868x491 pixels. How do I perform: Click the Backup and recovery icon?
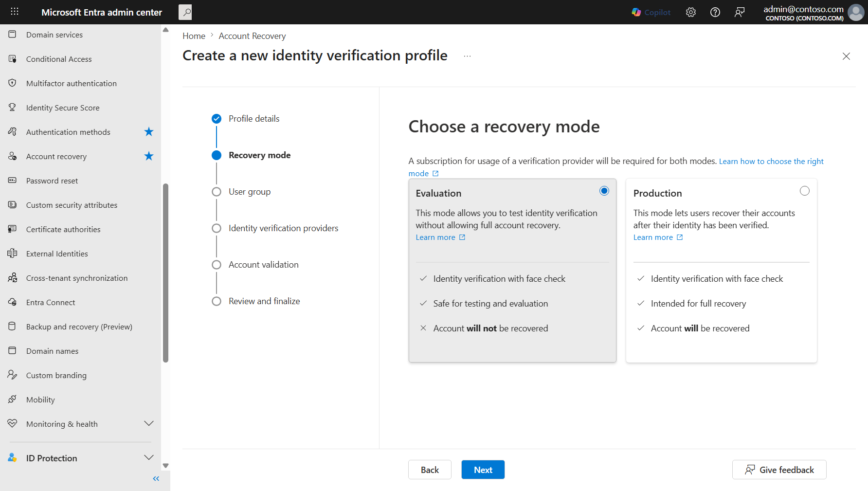tap(13, 327)
